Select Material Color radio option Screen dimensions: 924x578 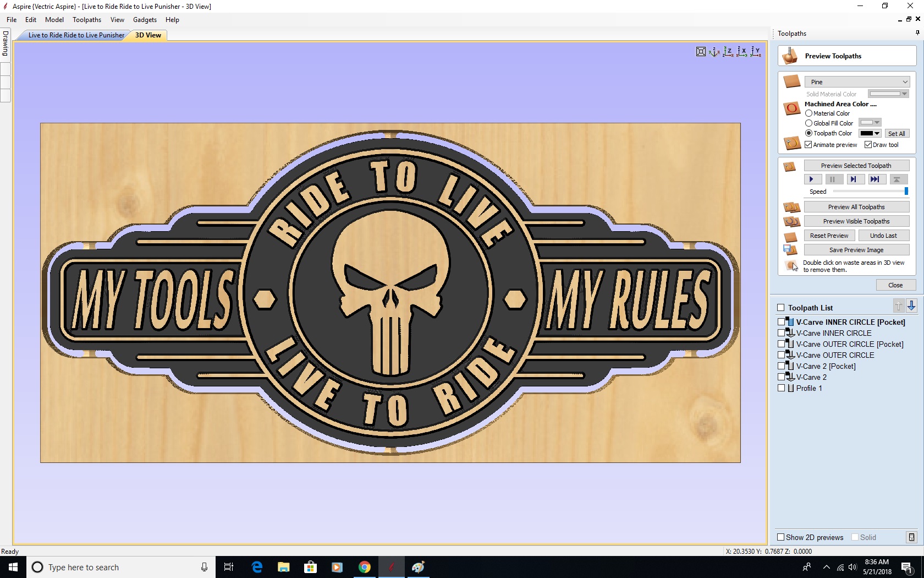[809, 113]
